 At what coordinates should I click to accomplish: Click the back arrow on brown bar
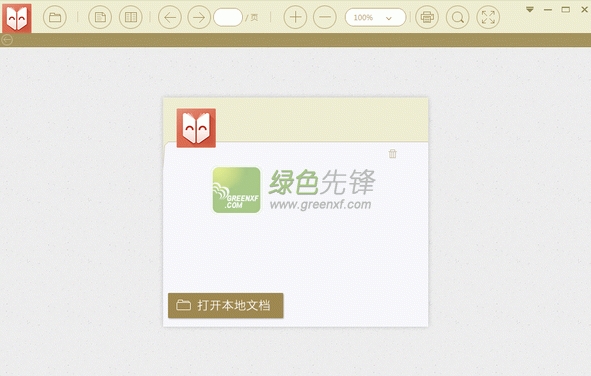7,40
